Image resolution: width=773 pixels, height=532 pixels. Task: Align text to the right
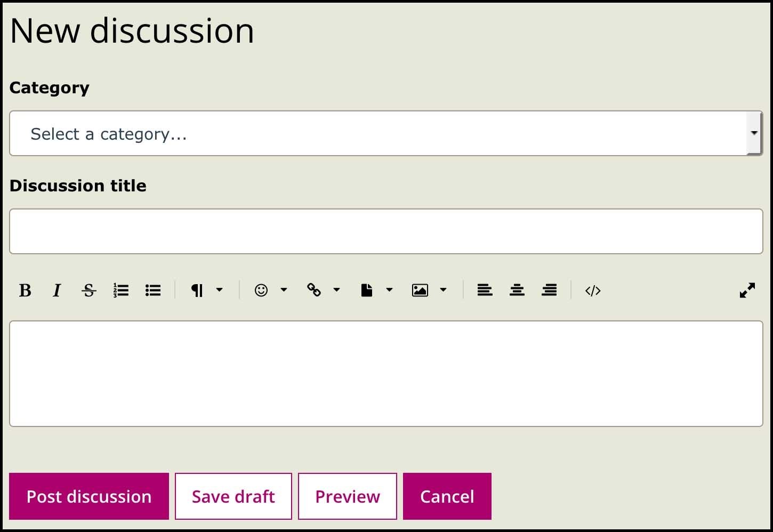tap(549, 290)
